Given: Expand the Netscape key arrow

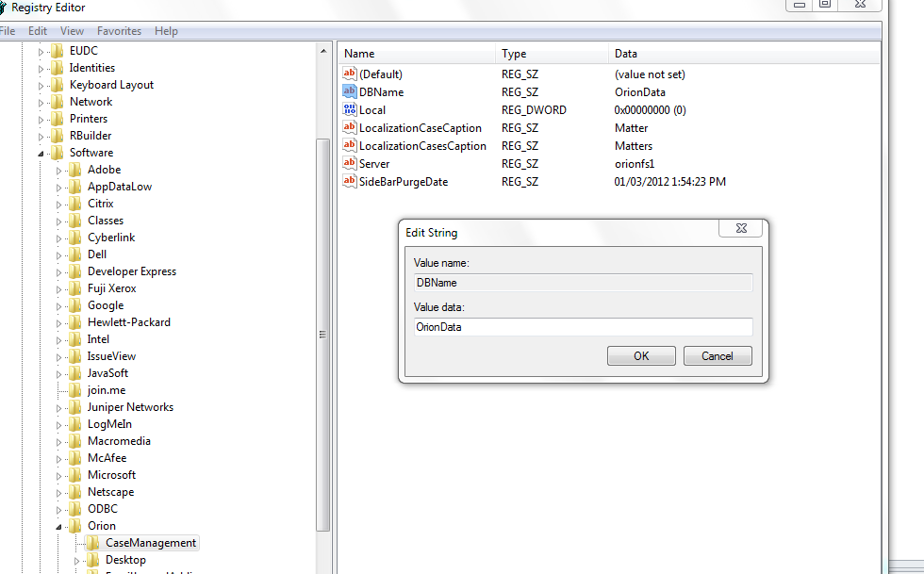Looking at the screenshot, I should 58,493.
